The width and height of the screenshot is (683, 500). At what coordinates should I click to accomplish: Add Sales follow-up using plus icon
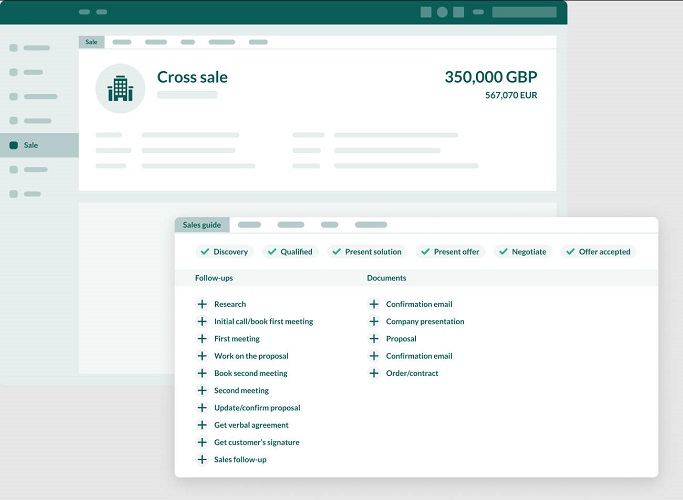pyautogui.click(x=202, y=459)
